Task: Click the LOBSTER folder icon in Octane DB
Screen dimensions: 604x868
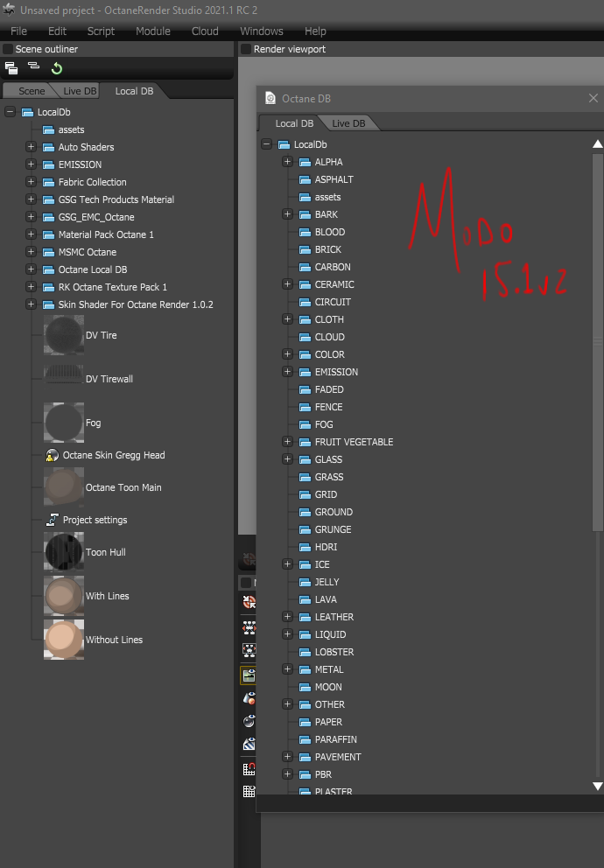Action: [x=305, y=652]
